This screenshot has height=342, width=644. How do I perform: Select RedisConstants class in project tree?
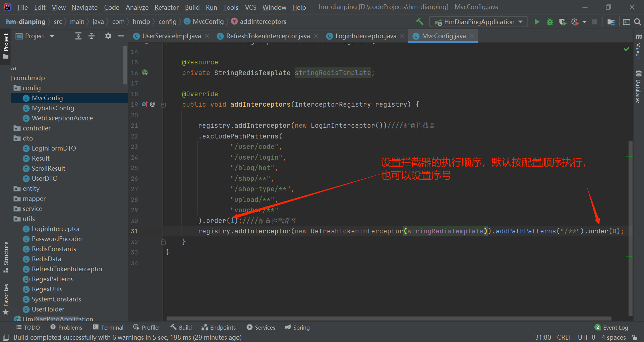(x=54, y=249)
